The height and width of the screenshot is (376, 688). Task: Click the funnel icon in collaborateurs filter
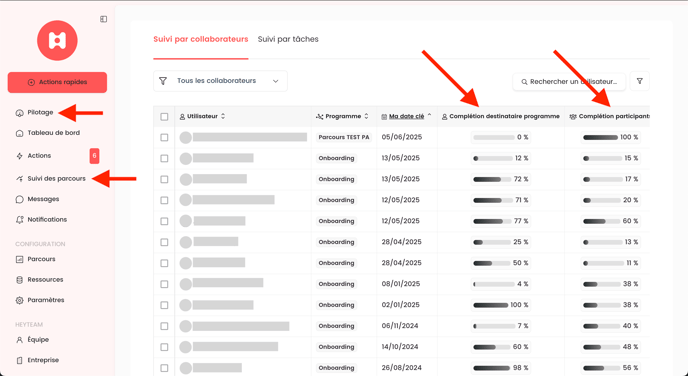click(163, 81)
